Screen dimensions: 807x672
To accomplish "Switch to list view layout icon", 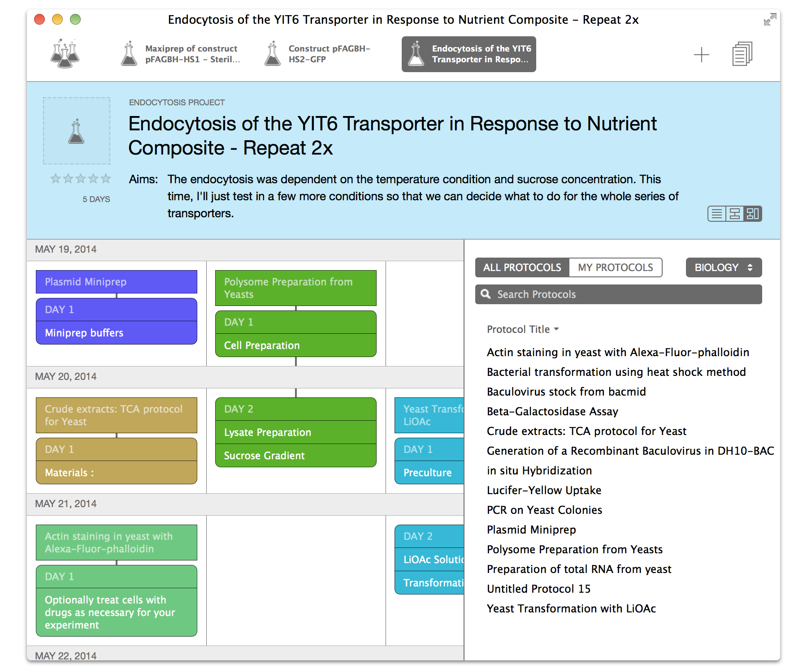I will (x=717, y=214).
